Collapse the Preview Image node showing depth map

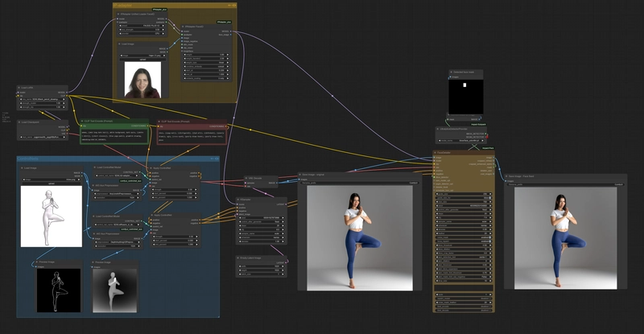pyautogui.click(x=93, y=262)
